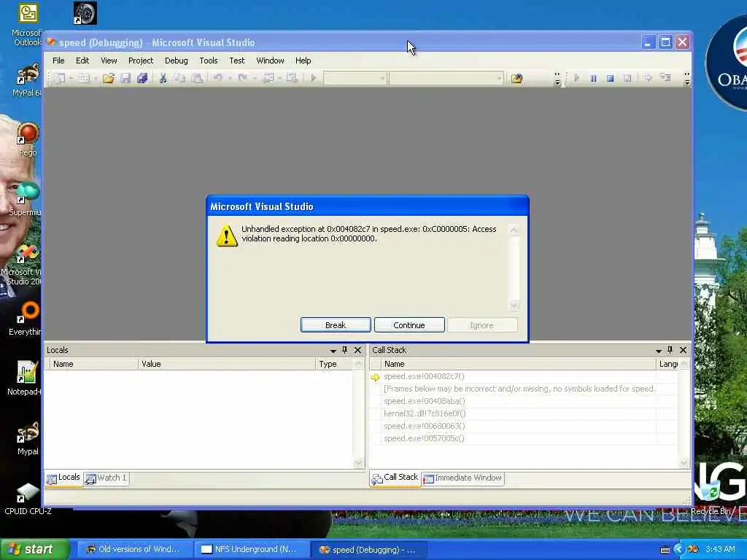
Task: Click the Undo arrow icon
Action: [x=217, y=77]
